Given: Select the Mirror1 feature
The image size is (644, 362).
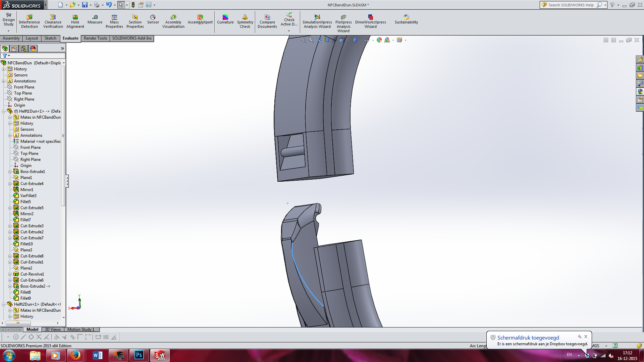Looking at the screenshot, I should point(26,190).
